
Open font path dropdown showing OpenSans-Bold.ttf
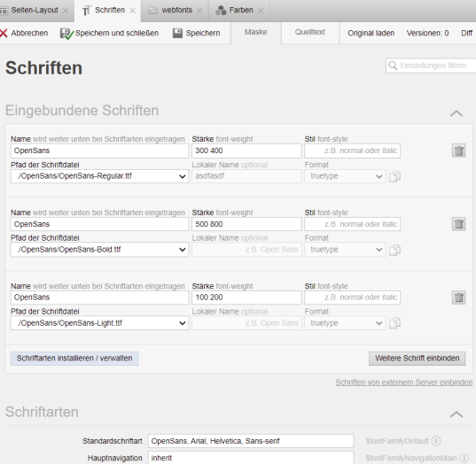click(x=99, y=250)
